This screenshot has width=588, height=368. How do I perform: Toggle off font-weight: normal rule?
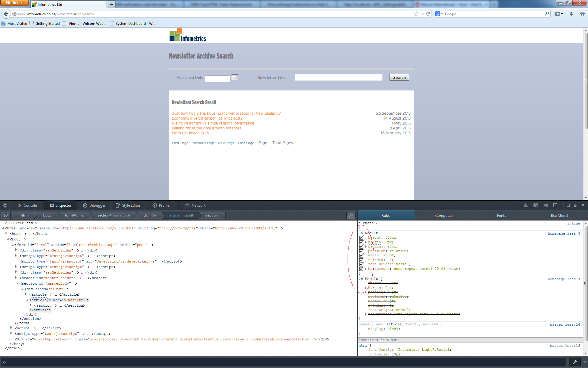[x=361, y=264]
